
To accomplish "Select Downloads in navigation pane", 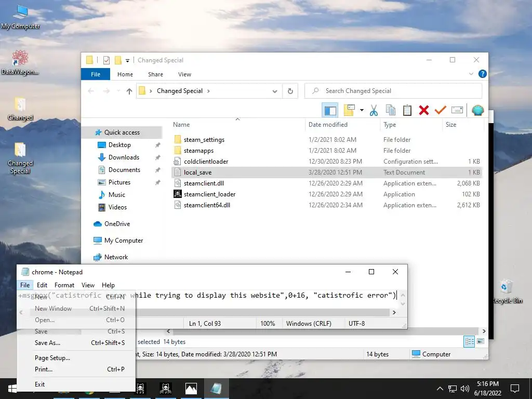I will [x=124, y=157].
